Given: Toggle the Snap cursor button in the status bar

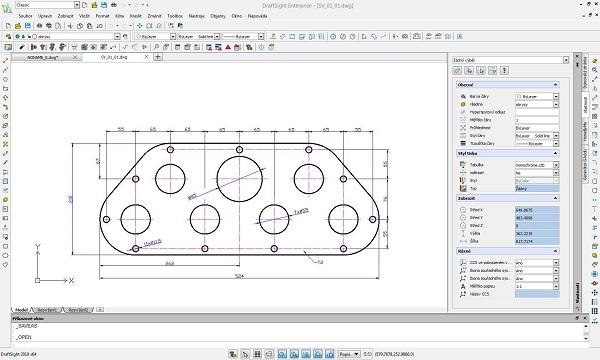Looking at the screenshot, I should point(245,354).
